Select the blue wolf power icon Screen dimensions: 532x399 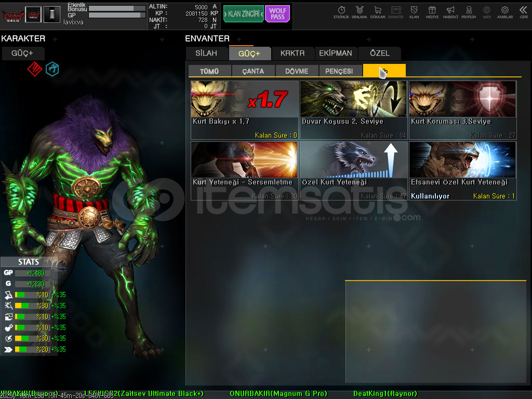point(52,69)
